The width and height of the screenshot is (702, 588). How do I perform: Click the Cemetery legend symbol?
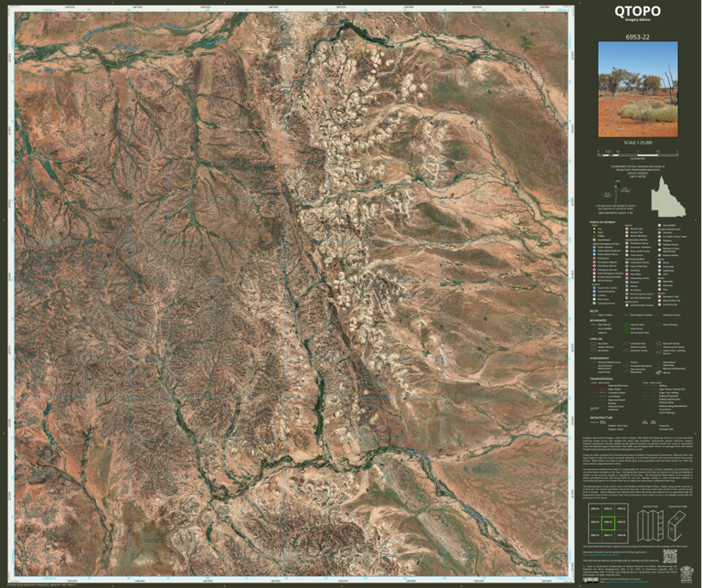pyautogui.click(x=627, y=270)
